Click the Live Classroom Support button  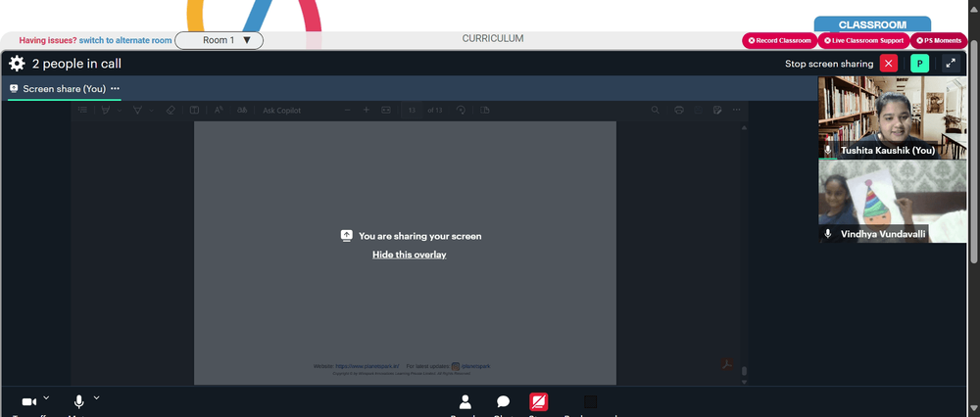click(863, 40)
